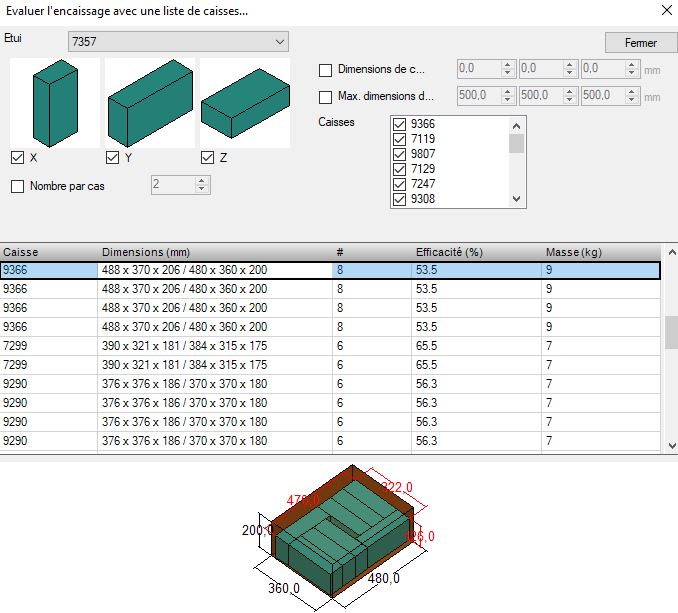Screen dimensions: 678x613
Task: Sort by the Caisse column header
Action: click(49, 252)
